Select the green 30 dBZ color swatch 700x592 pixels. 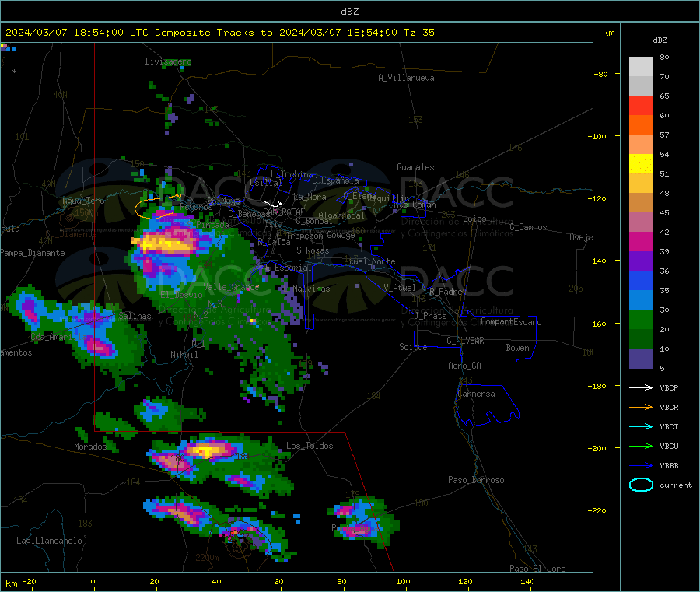(x=641, y=319)
